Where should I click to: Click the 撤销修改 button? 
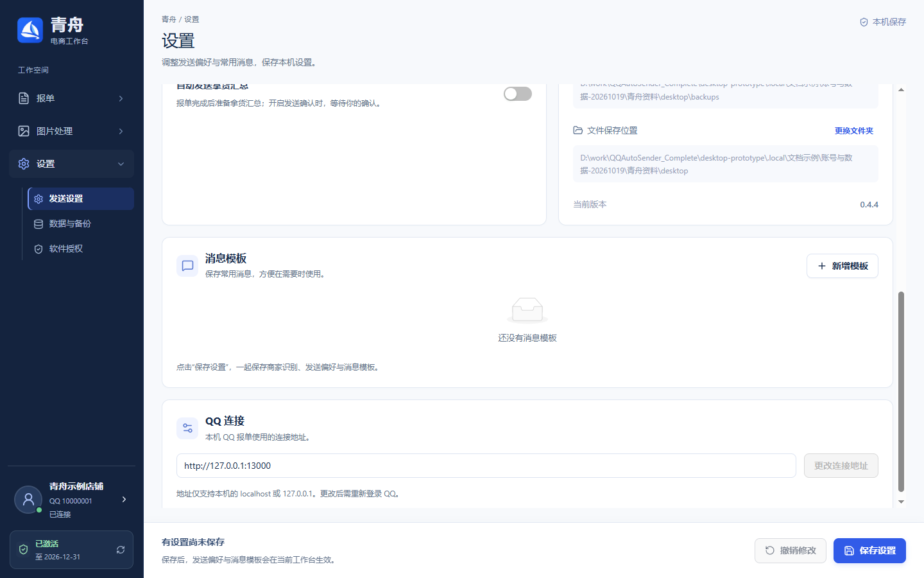pyautogui.click(x=791, y=550)
